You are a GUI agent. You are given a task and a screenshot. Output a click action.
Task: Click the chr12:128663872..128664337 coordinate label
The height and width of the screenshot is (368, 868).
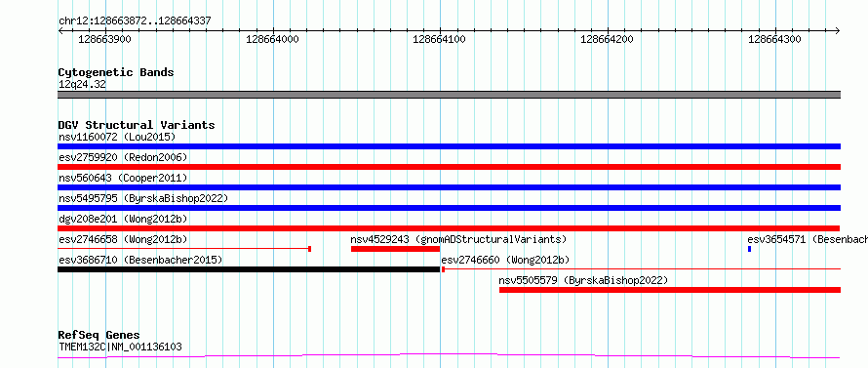(135, 21)
